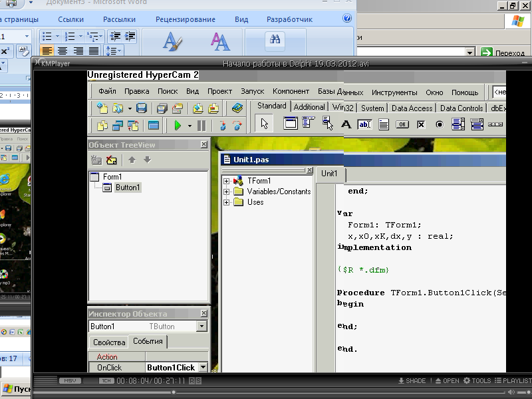Toggle left alignment in Word ribbon
The width and height of the screenshot is (532, 399).
click(47, 51)
